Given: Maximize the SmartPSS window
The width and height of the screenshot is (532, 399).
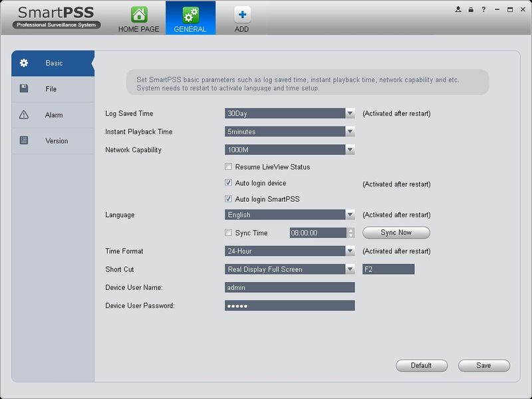Looking at the screenshot, I should pyautogui.click(x=510, y=9).
